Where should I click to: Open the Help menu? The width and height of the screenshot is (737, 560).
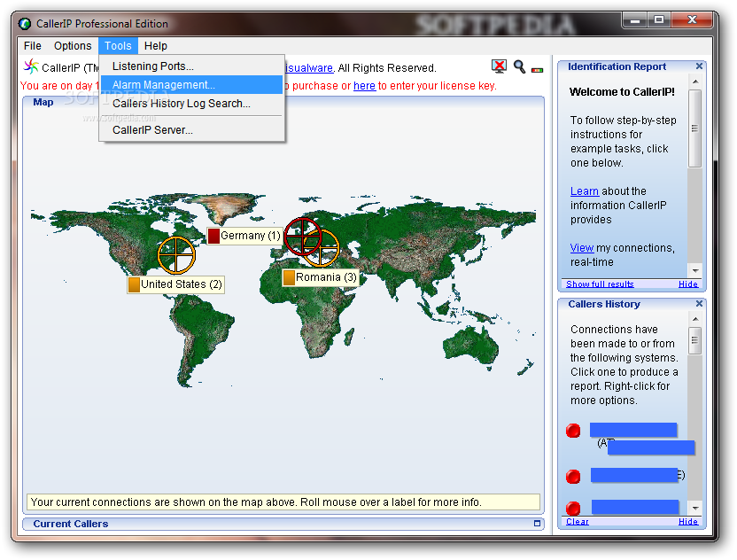(156, 45)
